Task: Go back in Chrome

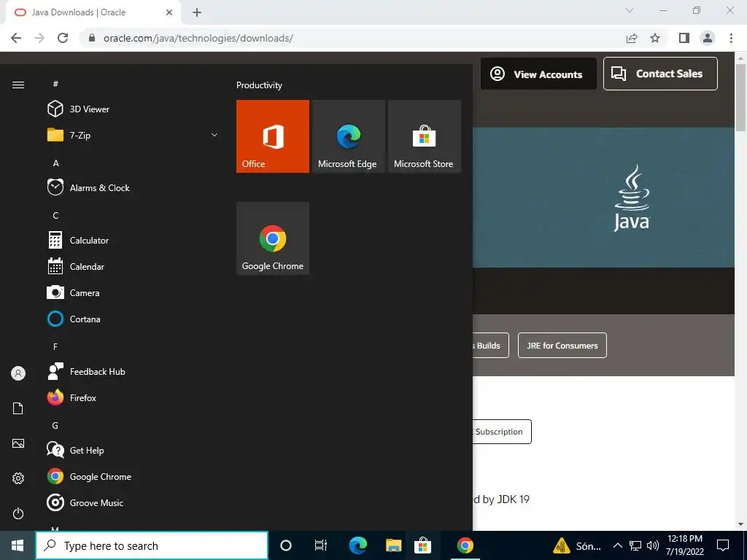Action: pos(16,38)
